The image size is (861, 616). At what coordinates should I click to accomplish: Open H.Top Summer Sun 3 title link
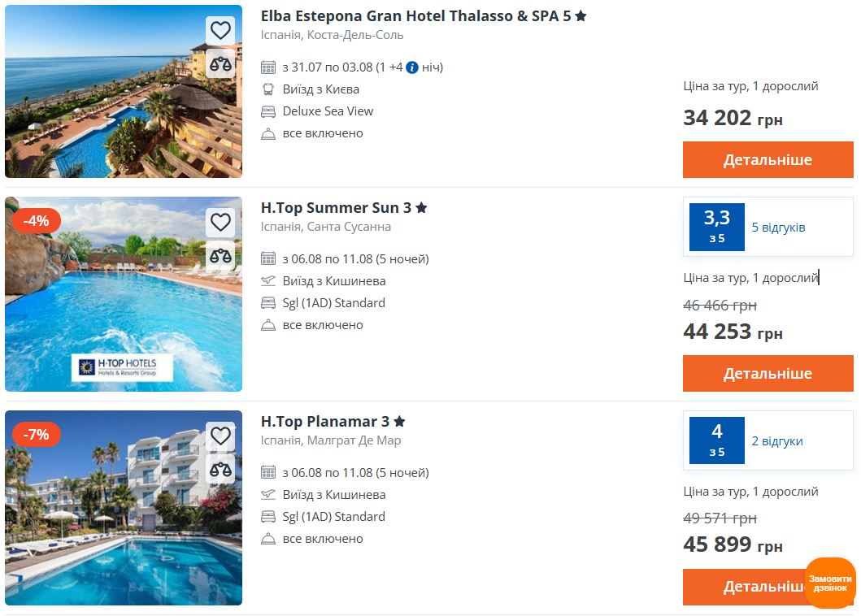click(x=336, y=208)
